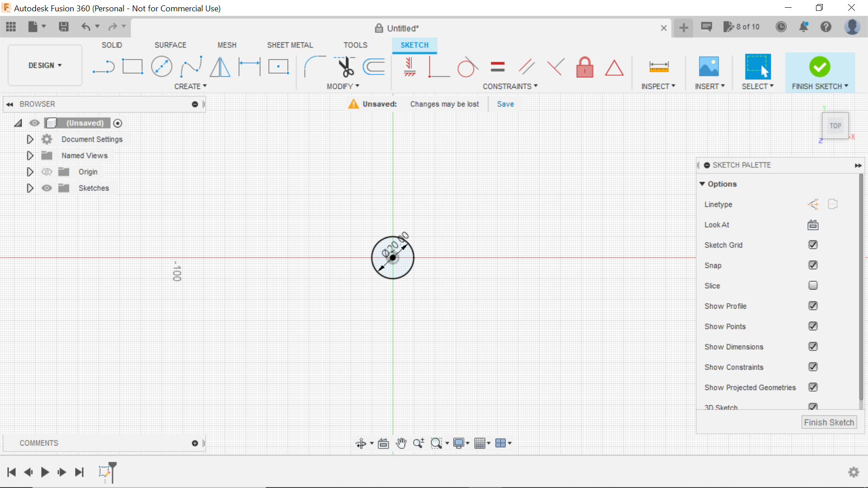This screenshot has width=868, height=488.
Task: Apply the Parallel constraint
Action: 527,66
